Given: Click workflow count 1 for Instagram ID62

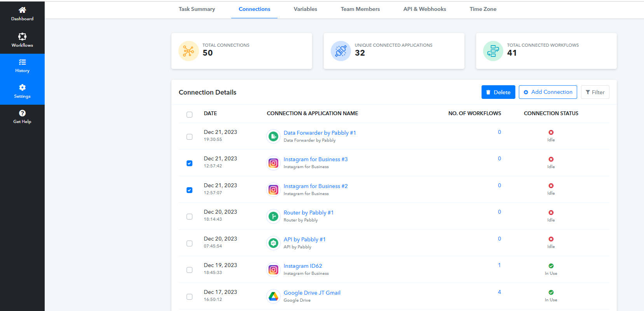Looking at the screenshot, I should (499, 265).
